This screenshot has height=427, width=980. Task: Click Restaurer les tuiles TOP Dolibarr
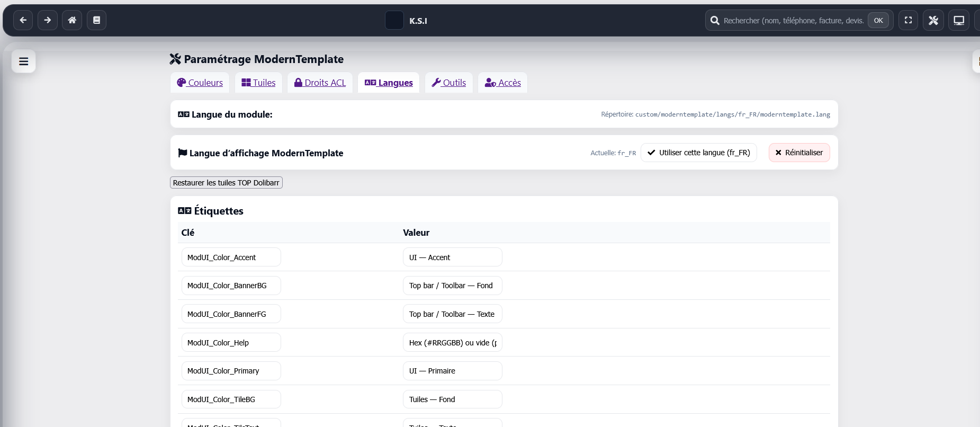pos(226,183)
